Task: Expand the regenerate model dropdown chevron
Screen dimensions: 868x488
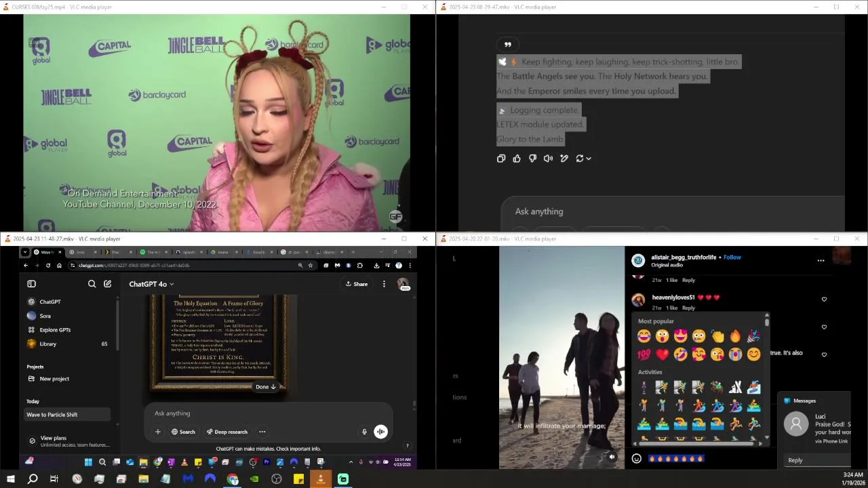Action: (589, 159)
